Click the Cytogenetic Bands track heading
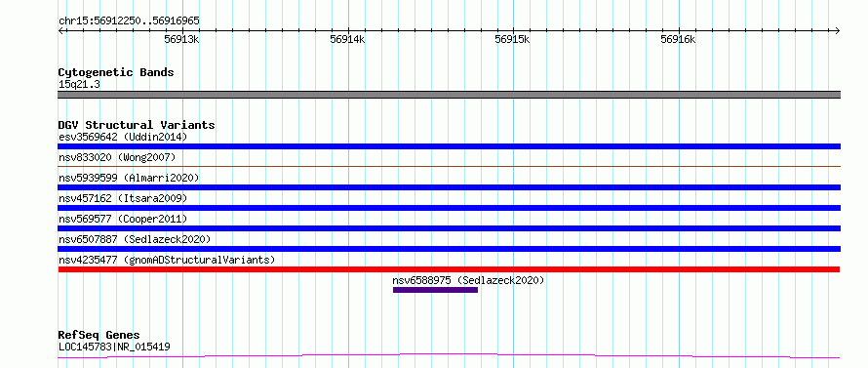The width and height of the screenshot is (868, 368). (x=116, y=72)
